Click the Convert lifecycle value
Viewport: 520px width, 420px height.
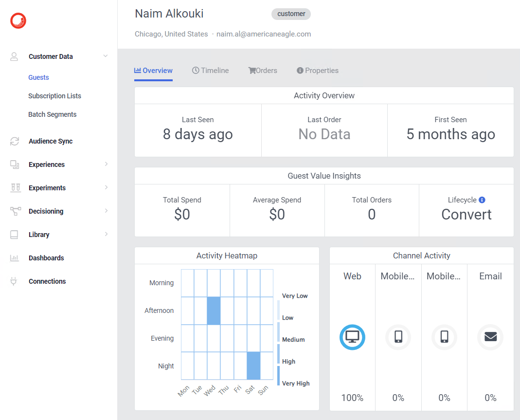tap(466, 214)
